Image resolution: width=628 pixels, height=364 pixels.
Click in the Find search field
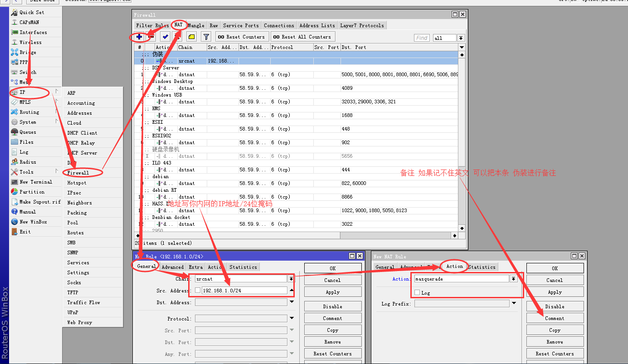(422, 38)
